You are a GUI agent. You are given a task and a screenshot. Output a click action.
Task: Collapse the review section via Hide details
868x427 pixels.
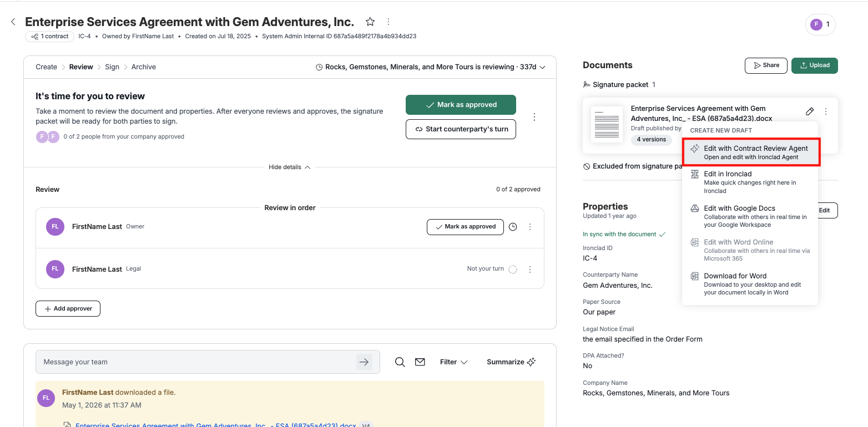coord(290,167)
